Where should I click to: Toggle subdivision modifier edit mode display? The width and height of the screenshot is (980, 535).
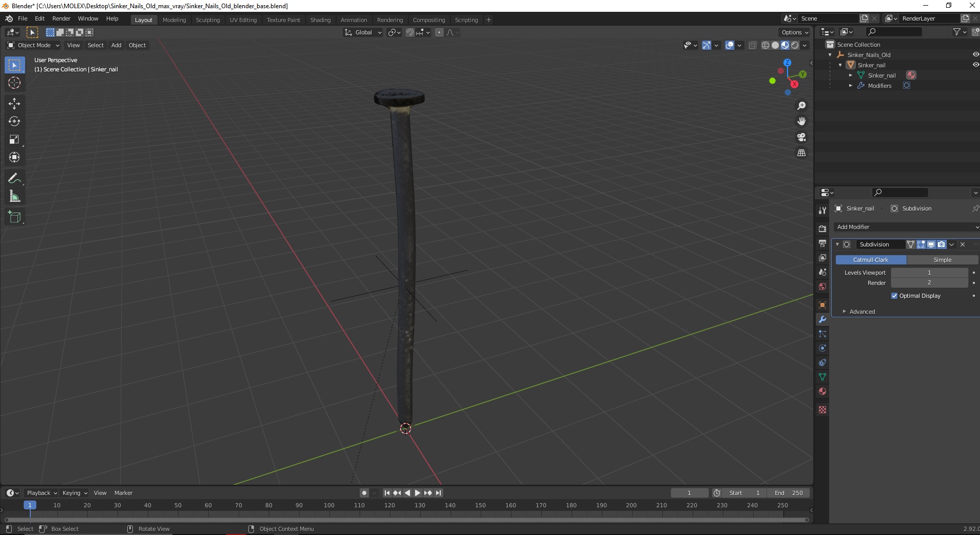921,244
